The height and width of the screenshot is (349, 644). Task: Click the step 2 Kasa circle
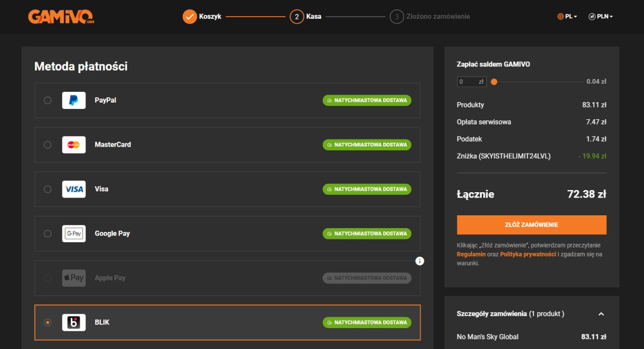[x=297, y=17]
